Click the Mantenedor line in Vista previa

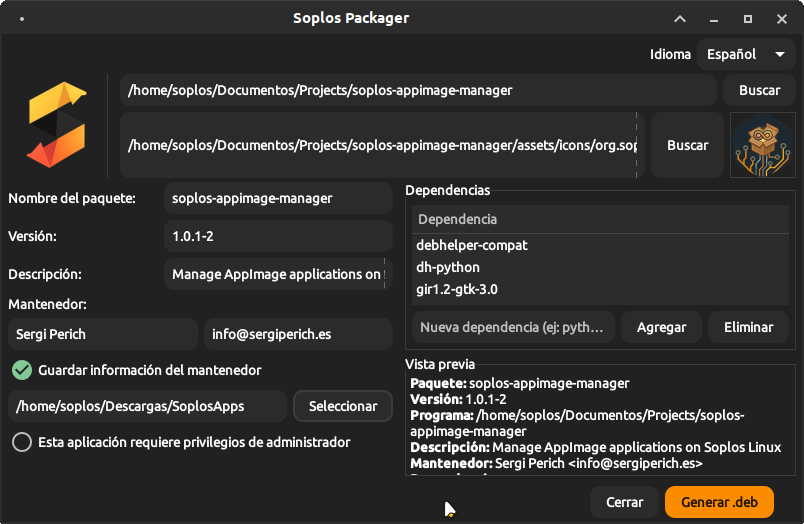click(x=556, y=463)
